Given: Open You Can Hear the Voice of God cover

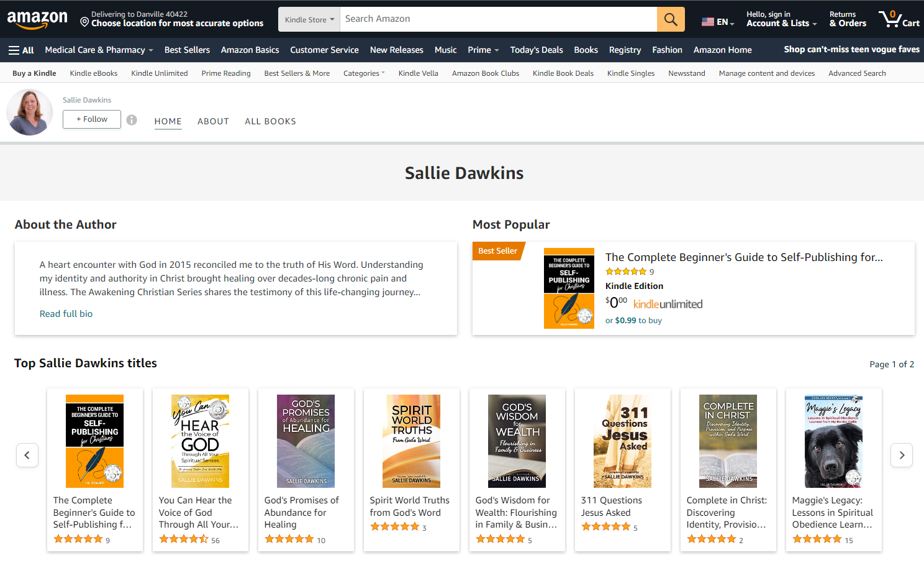Looking at the screenshot, I should tap(200, 441).
